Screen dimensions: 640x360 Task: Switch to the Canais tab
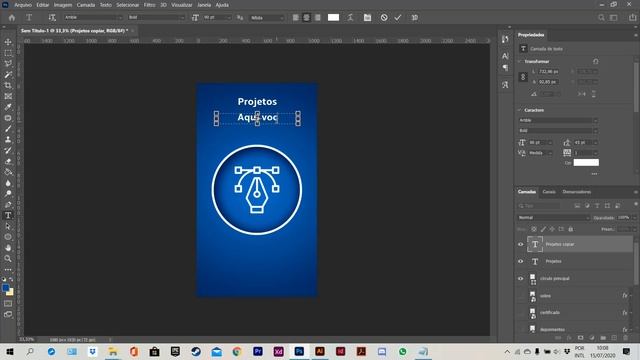click(x=549, y=192)
